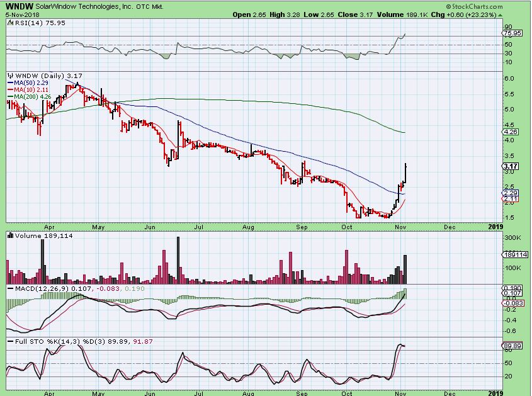Click the MACD(12,26,9) indicator label
Viewport: 532px width, 396px height.
pyautogui.click(x=42, y=288)
